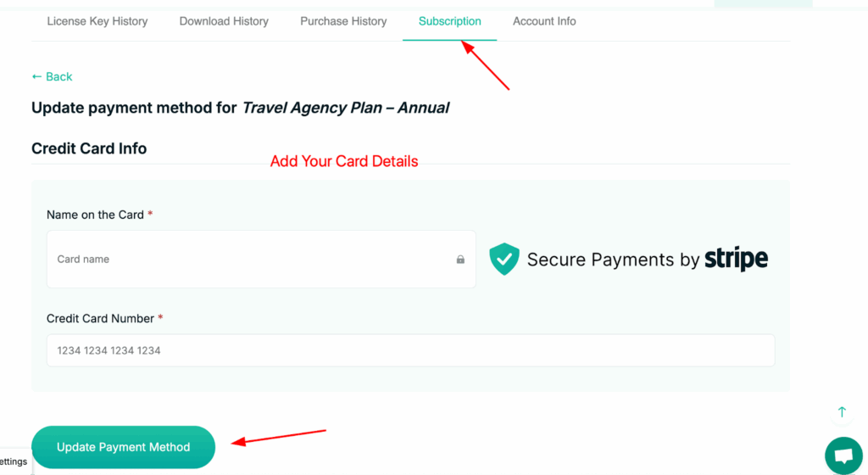Click the Stripe logo
Screen dimensions: 868x475
736,259
